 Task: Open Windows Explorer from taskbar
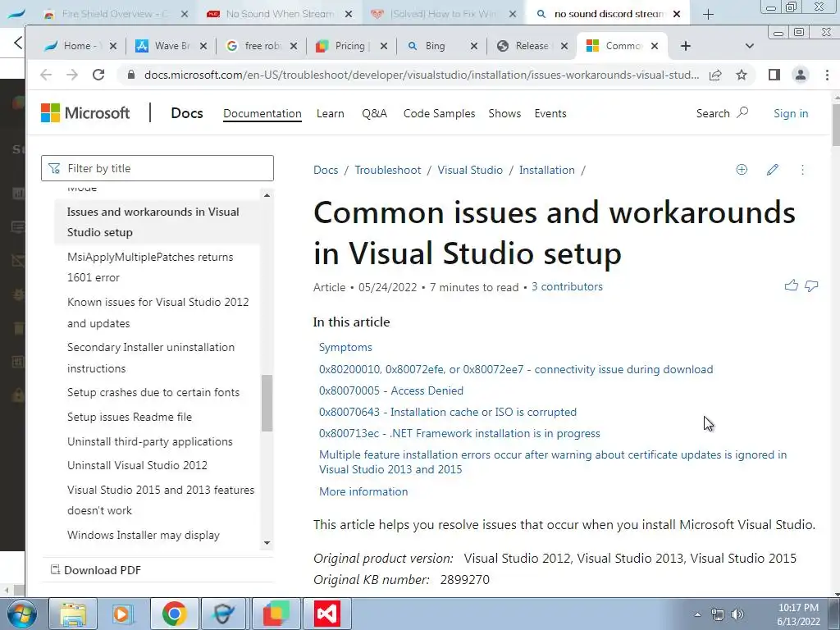(x=73, y=614)
